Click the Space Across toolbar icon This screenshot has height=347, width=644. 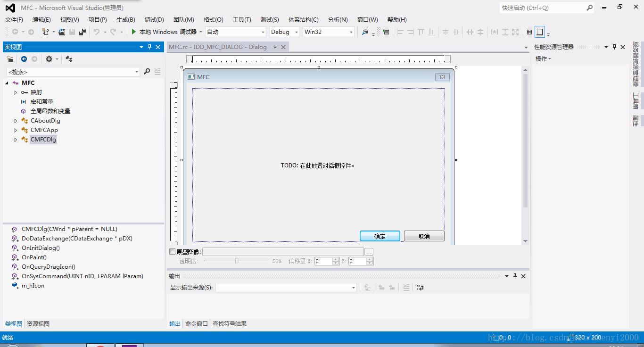coord(470,32)
